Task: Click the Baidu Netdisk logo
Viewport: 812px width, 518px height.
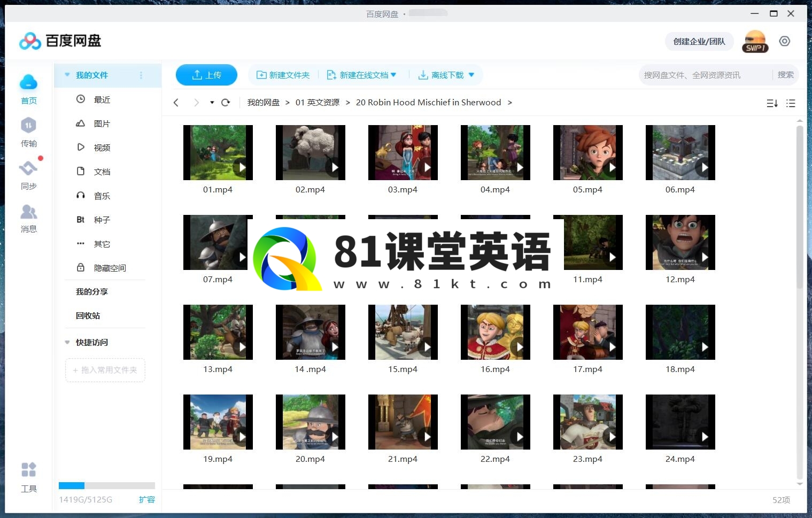Action: coord(60,41)
